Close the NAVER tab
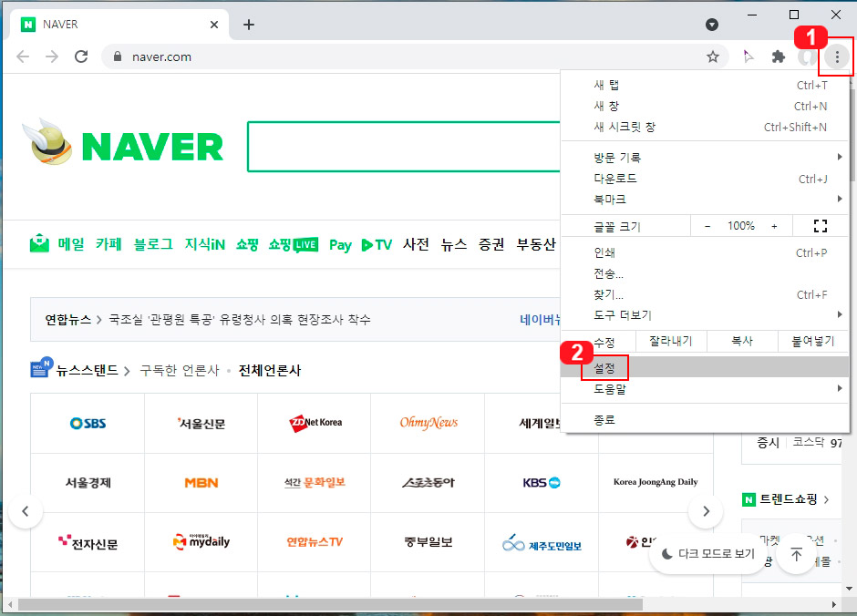Image resolution: width=857 pixels, height=616 pixels. click(x=214, y=25)
